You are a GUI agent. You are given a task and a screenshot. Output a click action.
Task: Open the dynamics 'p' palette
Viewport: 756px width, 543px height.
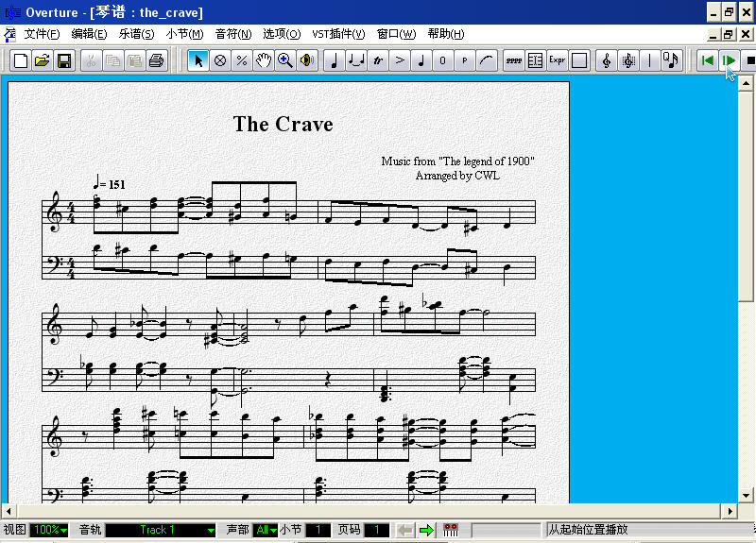tap(464, 60)
